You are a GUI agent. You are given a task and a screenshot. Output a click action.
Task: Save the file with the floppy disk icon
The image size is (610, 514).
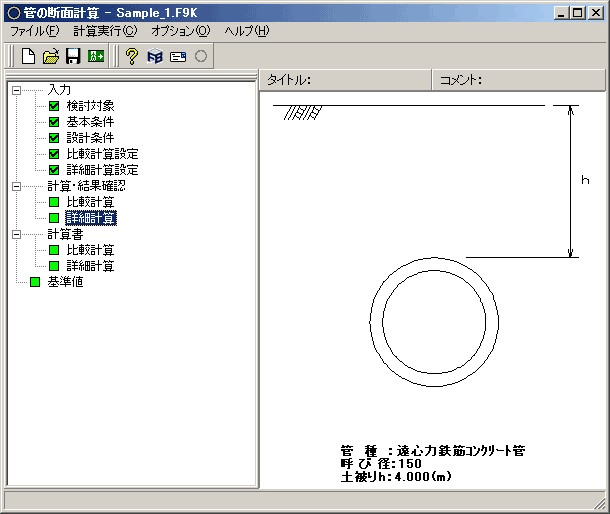point(73,56)
